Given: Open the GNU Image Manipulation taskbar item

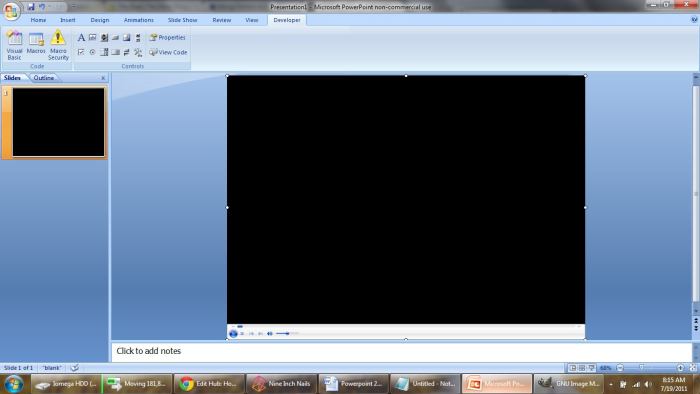Looking at the screenshot, I should point(570,384).
